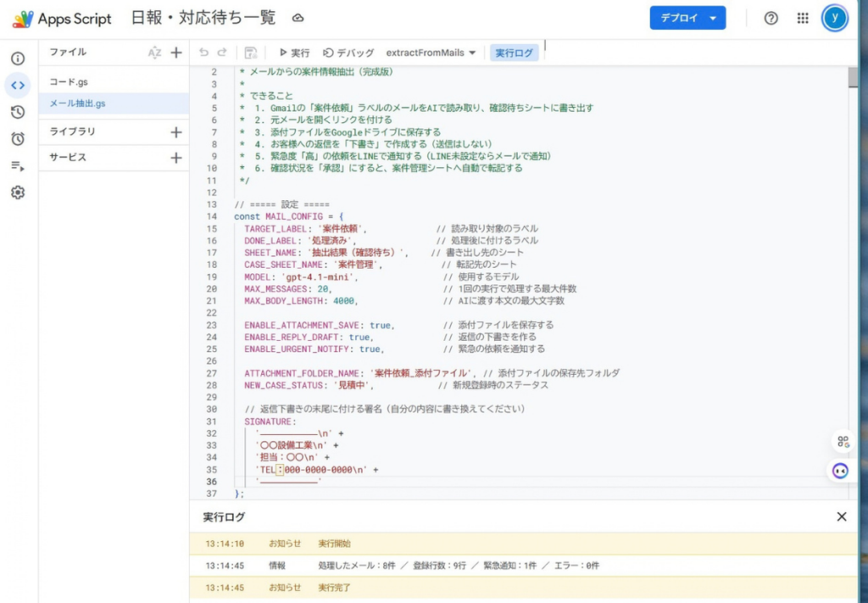The width and height of the screenshot is (868, 603).
Task: Click the ENABLE_URGENT_NOTIFY true value
Action: [x=370, y=349]
